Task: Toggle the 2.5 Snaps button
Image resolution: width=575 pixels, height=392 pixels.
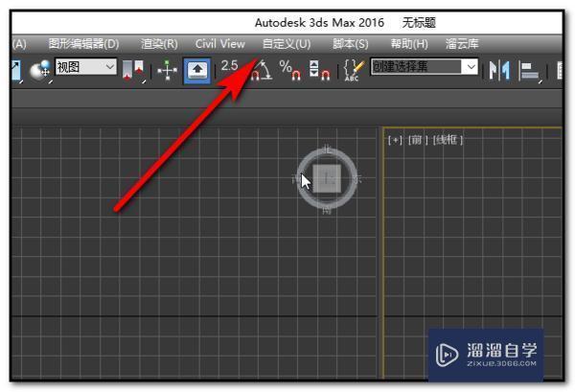Action: tap(230, 68)
